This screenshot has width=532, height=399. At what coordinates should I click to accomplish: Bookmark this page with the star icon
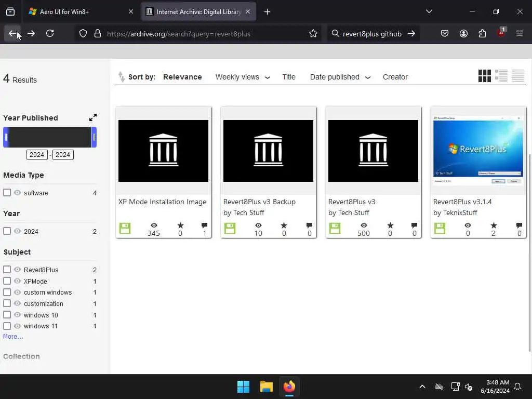click(313, 34)
